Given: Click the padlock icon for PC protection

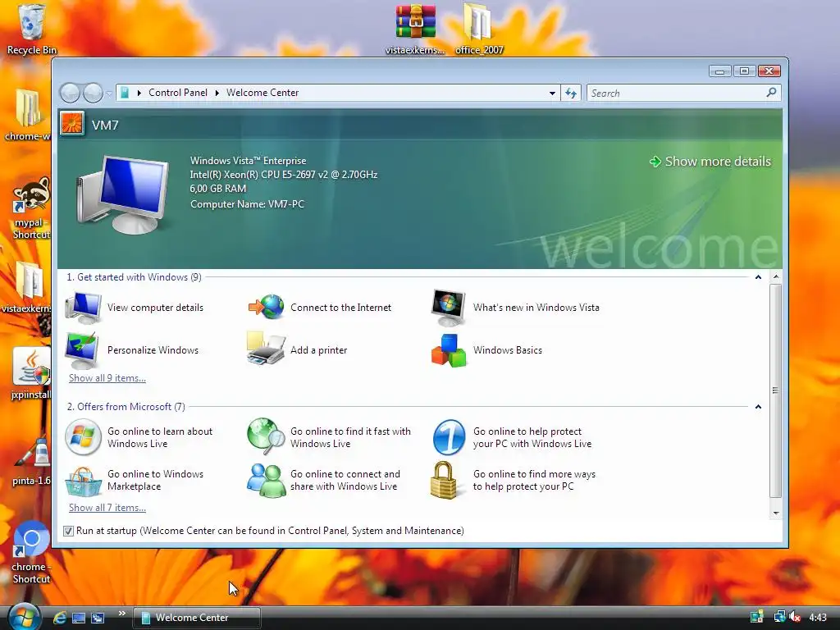Looking at the screenshot, I should [x=444, y=481].
